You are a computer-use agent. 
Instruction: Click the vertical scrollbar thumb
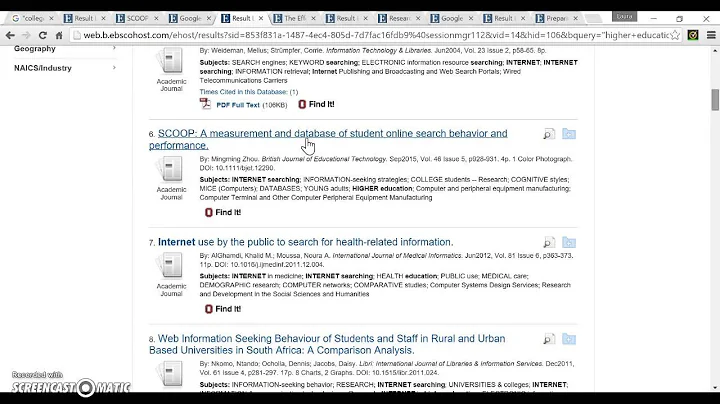[x=715, y=100]
